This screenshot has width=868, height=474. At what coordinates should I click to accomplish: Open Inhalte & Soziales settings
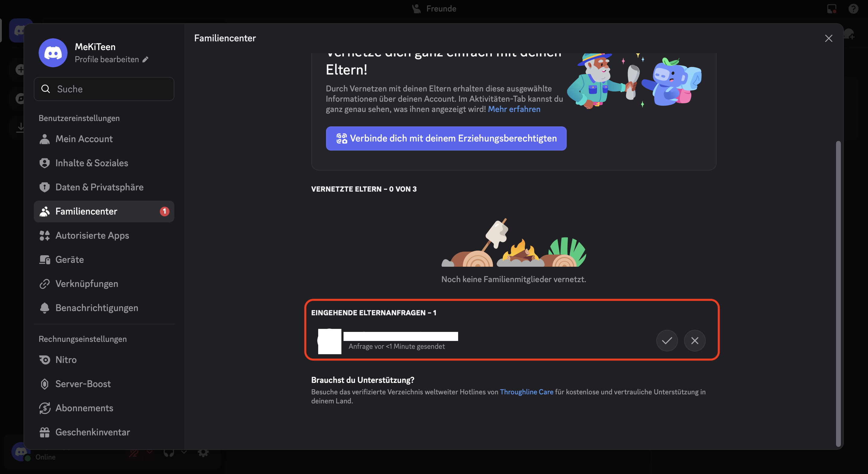click(92, 163)
